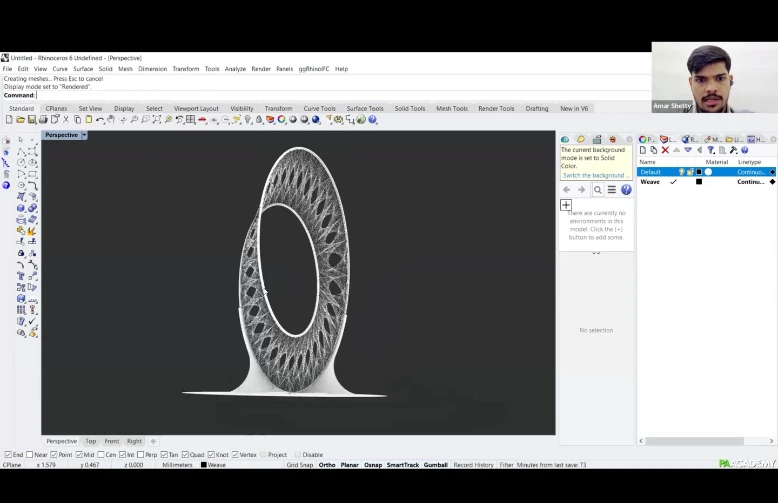Image resolution: width=778 pixels, height=503 pixels.
Task: Click the search icon in Environments panel
Action: click(x=598, y=190)
